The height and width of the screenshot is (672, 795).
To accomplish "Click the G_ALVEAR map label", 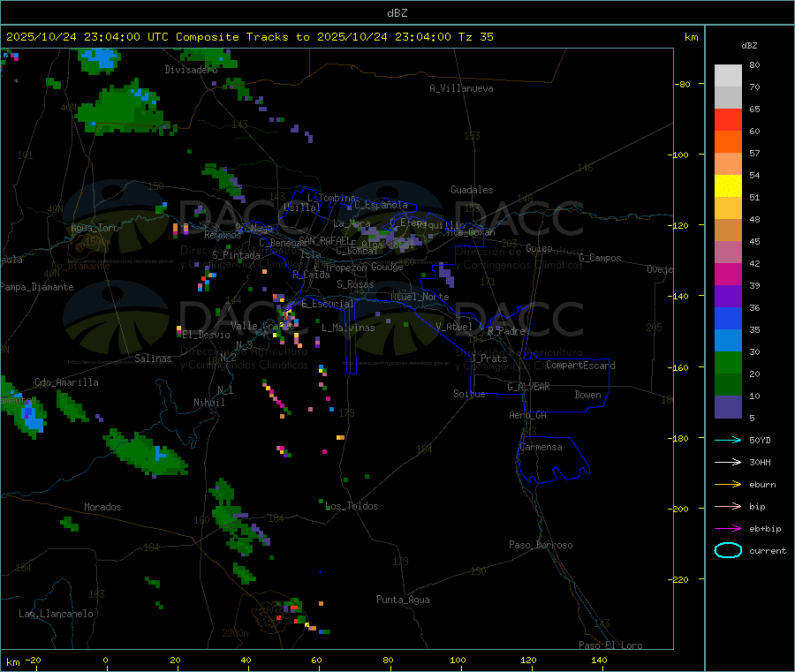I will [528, 387].
